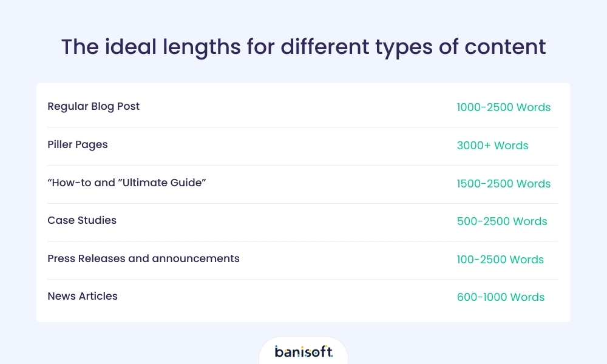The image size is (607, 364).
Task: Select the main infographic title heading
Action: click(303, 47)
